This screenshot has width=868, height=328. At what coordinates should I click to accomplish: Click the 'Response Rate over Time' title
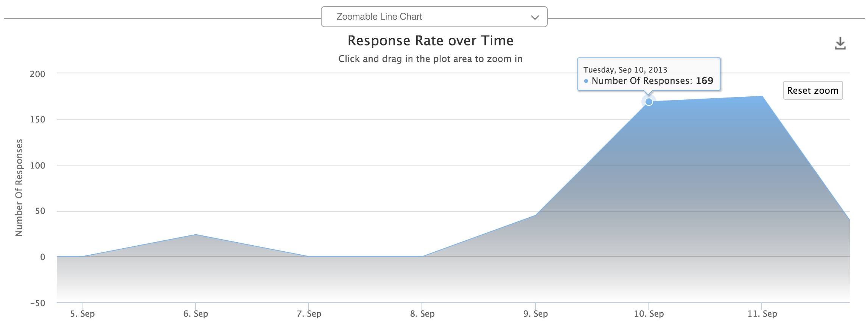[431, 41]
